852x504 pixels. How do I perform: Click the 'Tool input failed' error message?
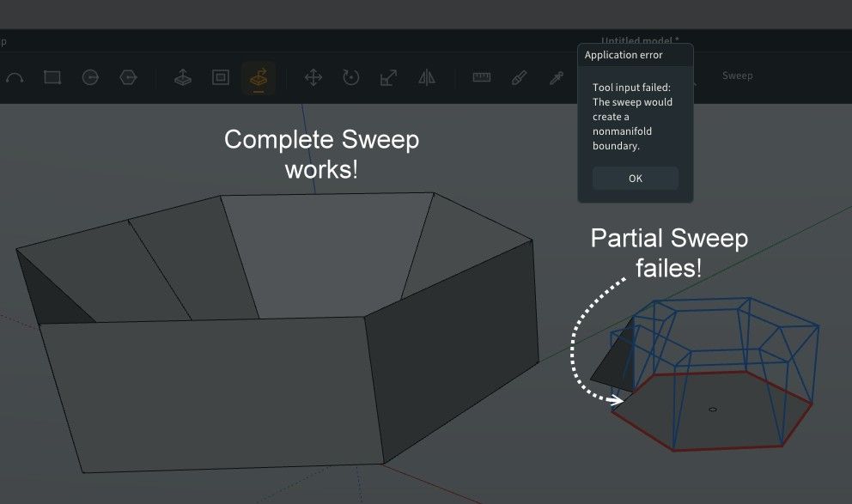(632, 116)
